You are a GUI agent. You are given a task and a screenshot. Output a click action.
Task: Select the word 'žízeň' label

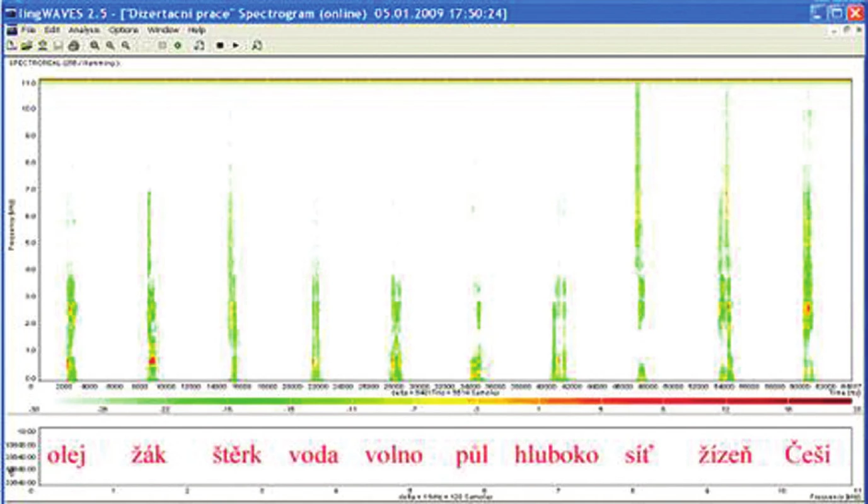pos(726,454)
